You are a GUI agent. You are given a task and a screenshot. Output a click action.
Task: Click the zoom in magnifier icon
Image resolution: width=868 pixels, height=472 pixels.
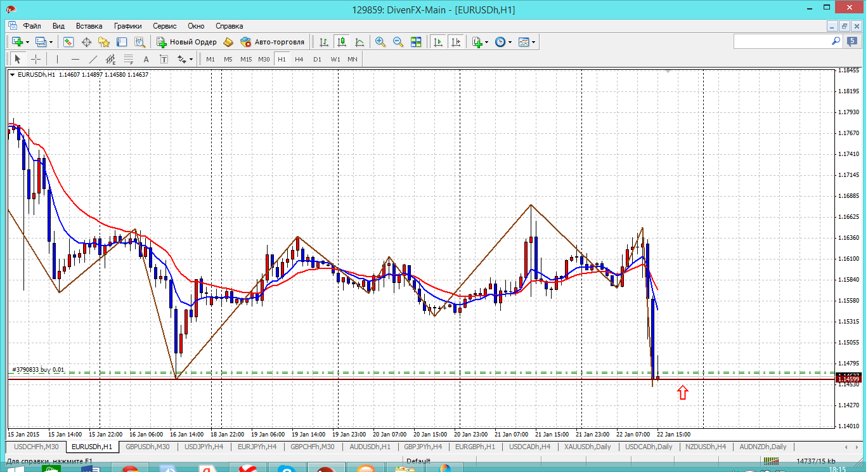click(380, 42)
